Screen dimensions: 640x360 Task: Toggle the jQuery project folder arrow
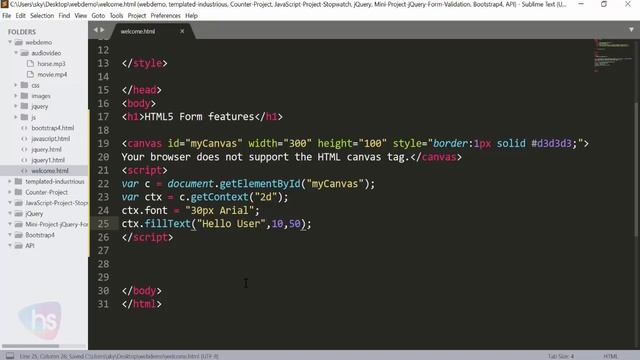point(10,213)
